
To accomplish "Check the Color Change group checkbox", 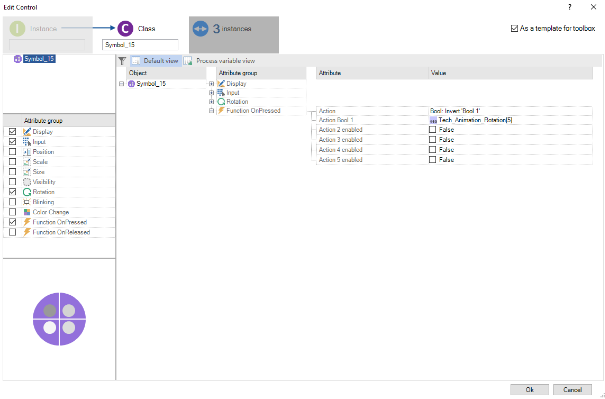I will pyautogui.click(x=12, y=212).
